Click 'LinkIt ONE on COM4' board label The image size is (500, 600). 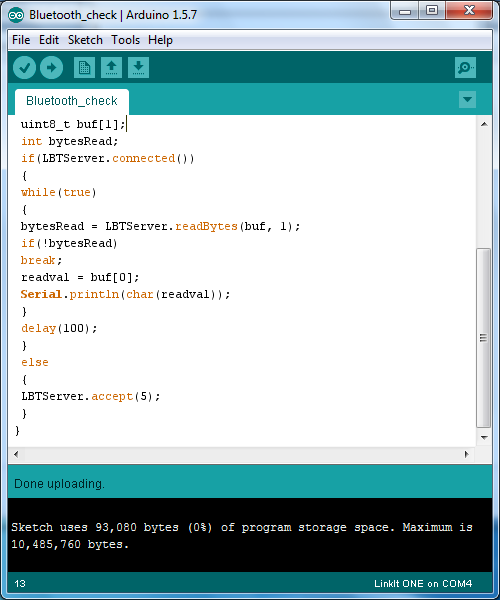pos(423,584)
